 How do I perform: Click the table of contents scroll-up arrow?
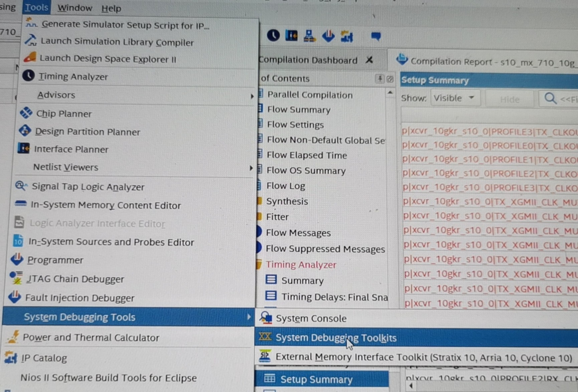click(x=390, y=92)
